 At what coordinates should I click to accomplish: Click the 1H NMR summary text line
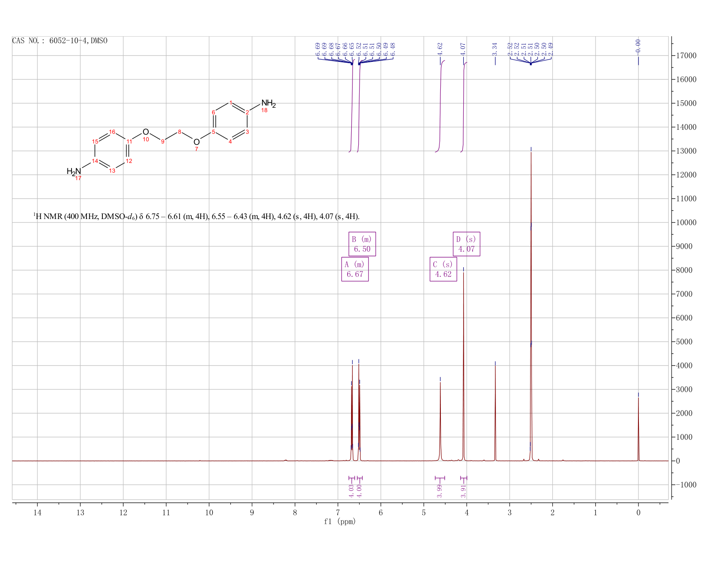(197, 216)
